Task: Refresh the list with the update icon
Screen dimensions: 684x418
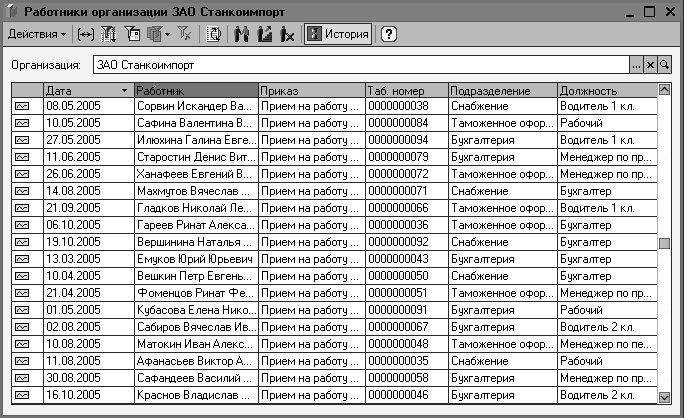Action: [213, 34]
